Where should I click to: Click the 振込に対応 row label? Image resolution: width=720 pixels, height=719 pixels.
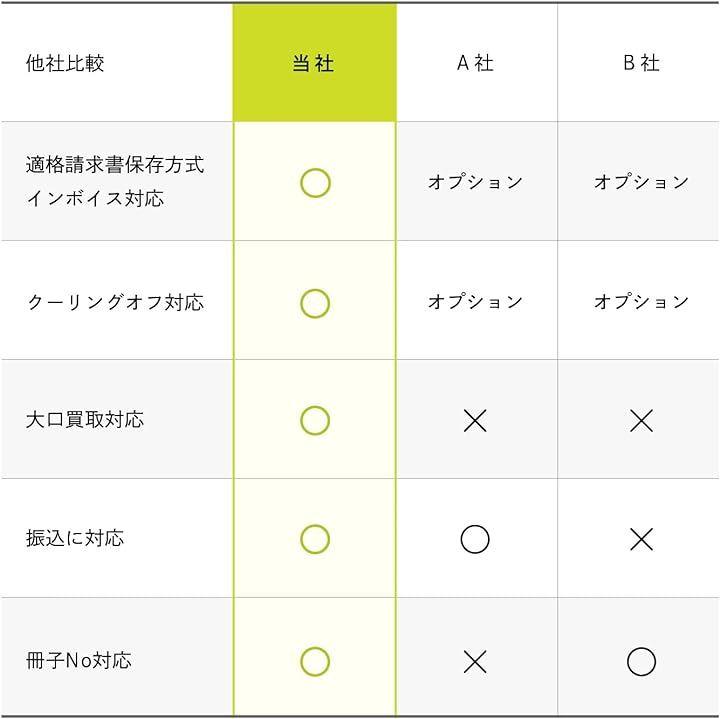pyautogui.click(x=75, y=538)
